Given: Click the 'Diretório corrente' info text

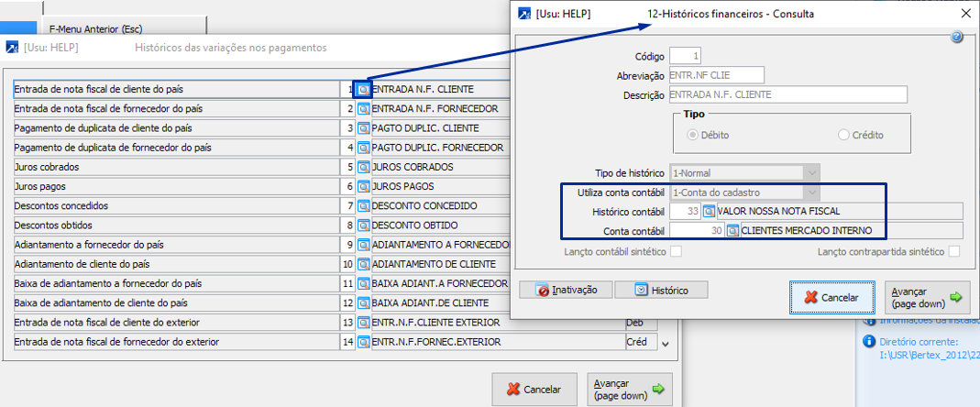Looking at the screenshot, I should pos(919,342).
